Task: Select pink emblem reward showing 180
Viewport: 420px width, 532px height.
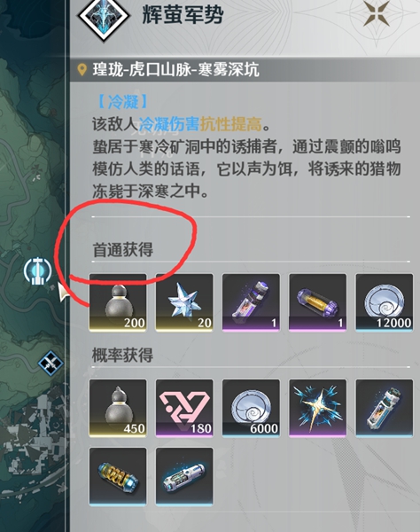Action: (184, 408)
